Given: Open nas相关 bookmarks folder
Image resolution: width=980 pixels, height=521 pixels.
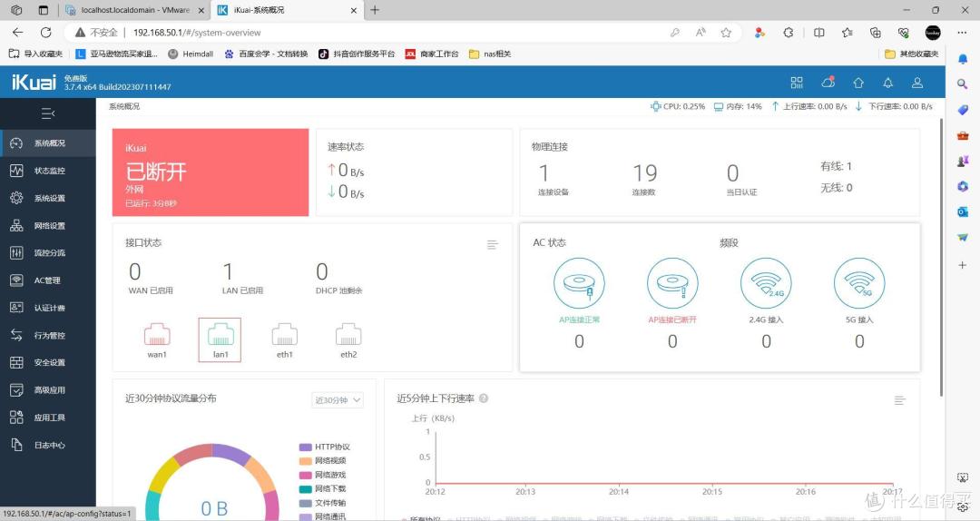Looking at the screenshot, I should (x=490, y=54).
